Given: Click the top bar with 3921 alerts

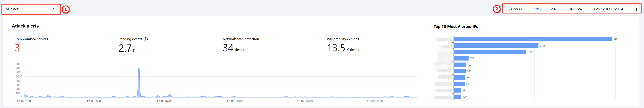Looking at the screenshot, I should pyautogui.click(x=532, y=39).
